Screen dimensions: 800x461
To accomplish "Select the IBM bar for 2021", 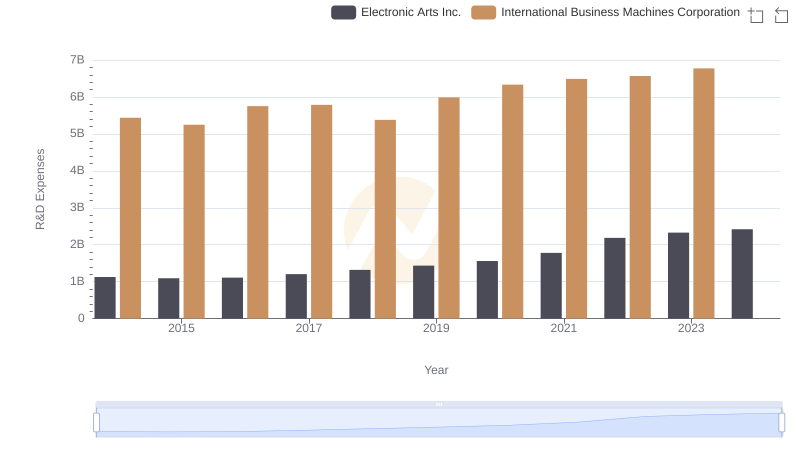I will click(577, 198).
